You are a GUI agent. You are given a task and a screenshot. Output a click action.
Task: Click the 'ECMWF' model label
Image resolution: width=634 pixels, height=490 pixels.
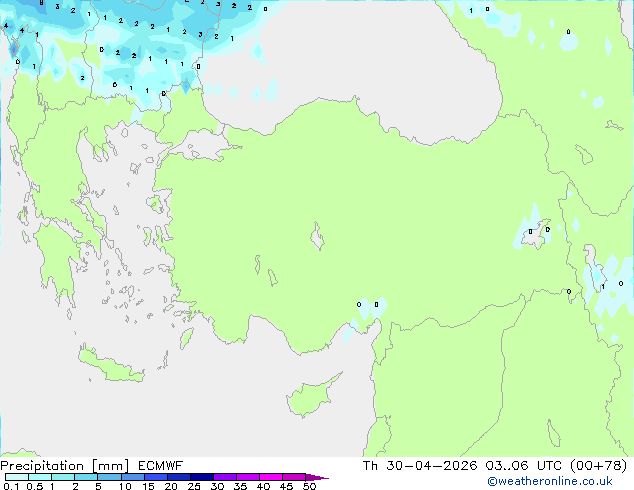pos(161,466)
